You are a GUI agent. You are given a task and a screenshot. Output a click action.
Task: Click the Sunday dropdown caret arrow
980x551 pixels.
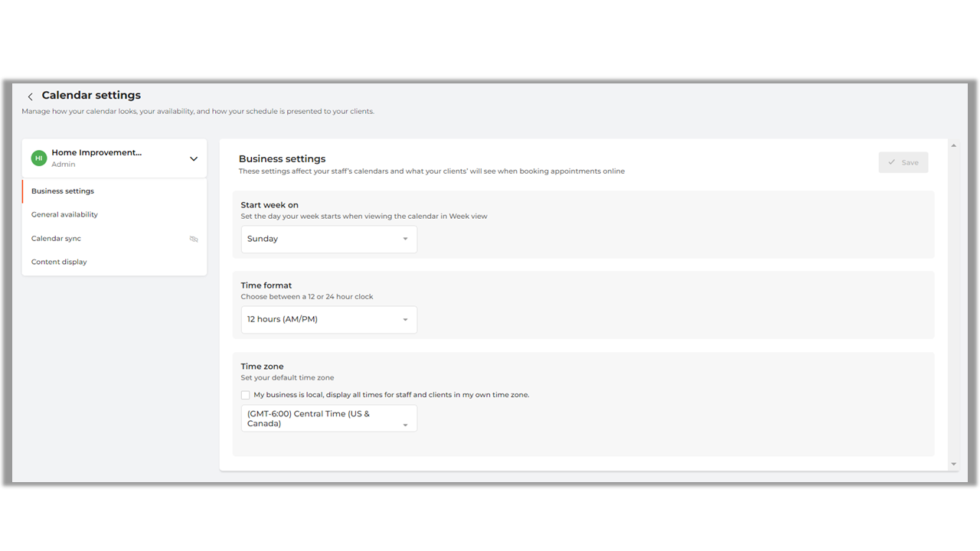pyautogui.click(x=406, y=239)
